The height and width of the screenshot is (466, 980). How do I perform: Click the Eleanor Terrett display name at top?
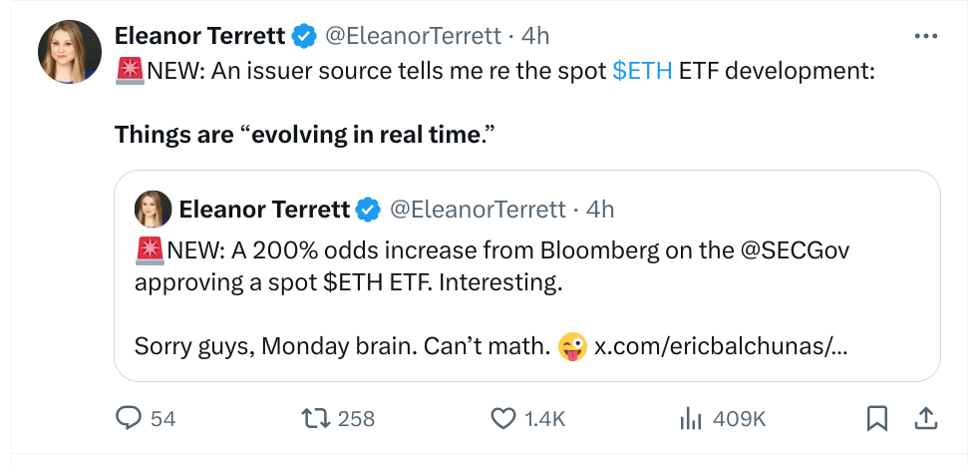200,36
